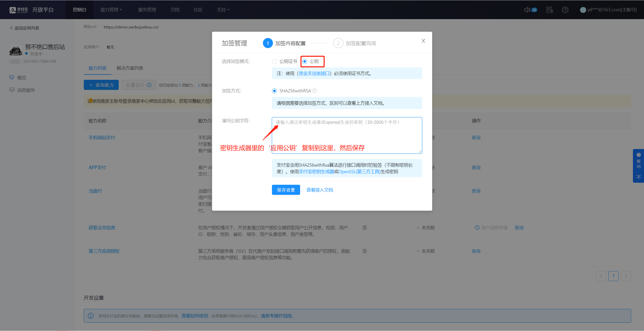Open the help question mark icon
Image resolution: width=644 pixels, height=331 pixels.
565,10
